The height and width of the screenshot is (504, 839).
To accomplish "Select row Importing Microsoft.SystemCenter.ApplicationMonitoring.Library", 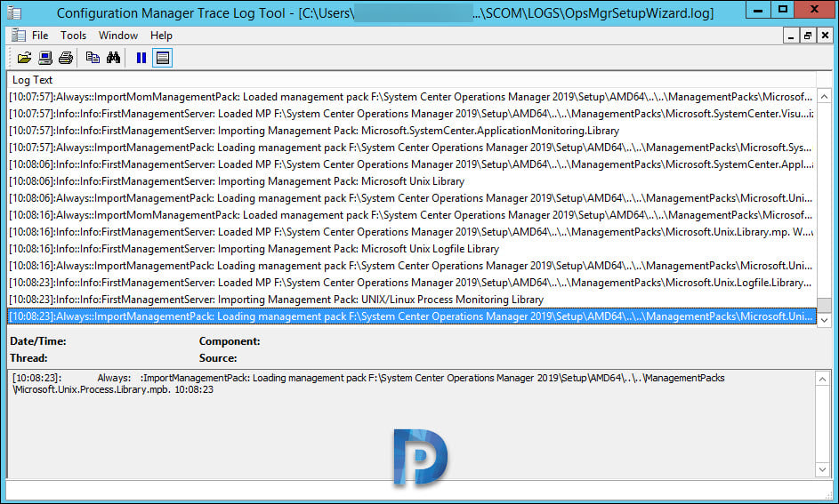I will 411,131.
